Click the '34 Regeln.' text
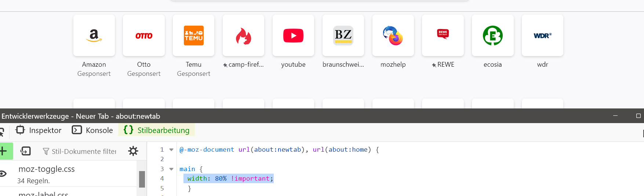 coord(33,181)
